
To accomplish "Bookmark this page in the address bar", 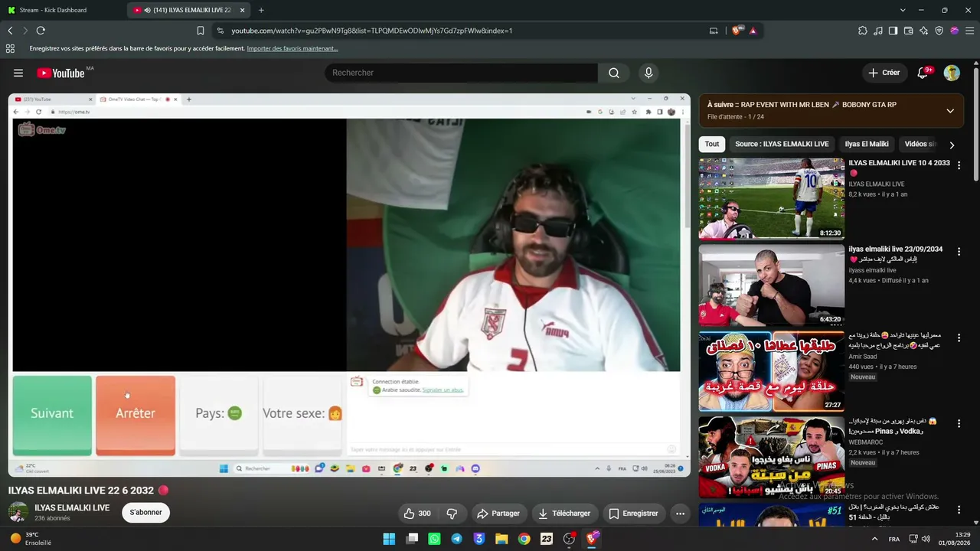I will (x=201, y=31).
